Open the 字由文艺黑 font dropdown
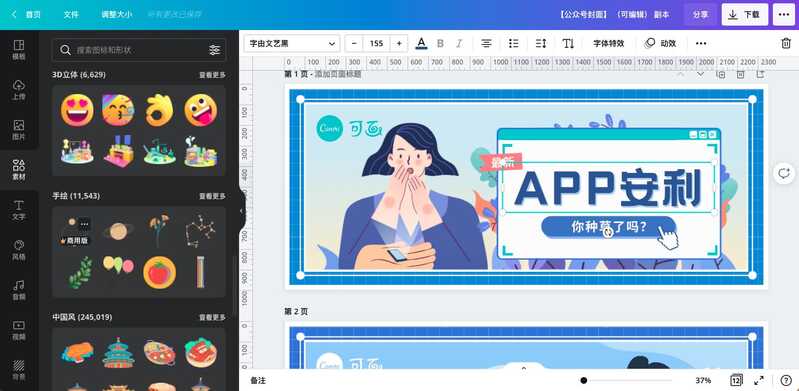 coord(292,43)
